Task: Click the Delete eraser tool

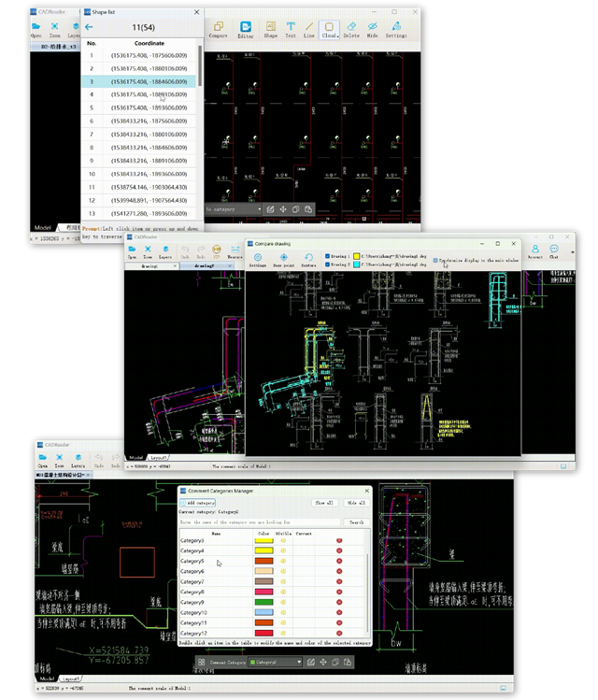Action: click(351, 30)
